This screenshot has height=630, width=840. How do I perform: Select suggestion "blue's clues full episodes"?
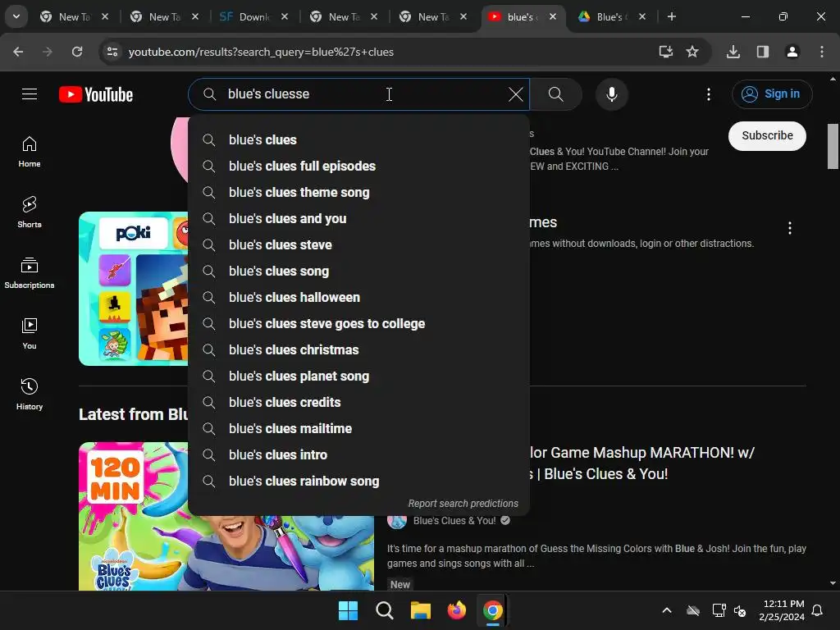click(x=359, y=166)
